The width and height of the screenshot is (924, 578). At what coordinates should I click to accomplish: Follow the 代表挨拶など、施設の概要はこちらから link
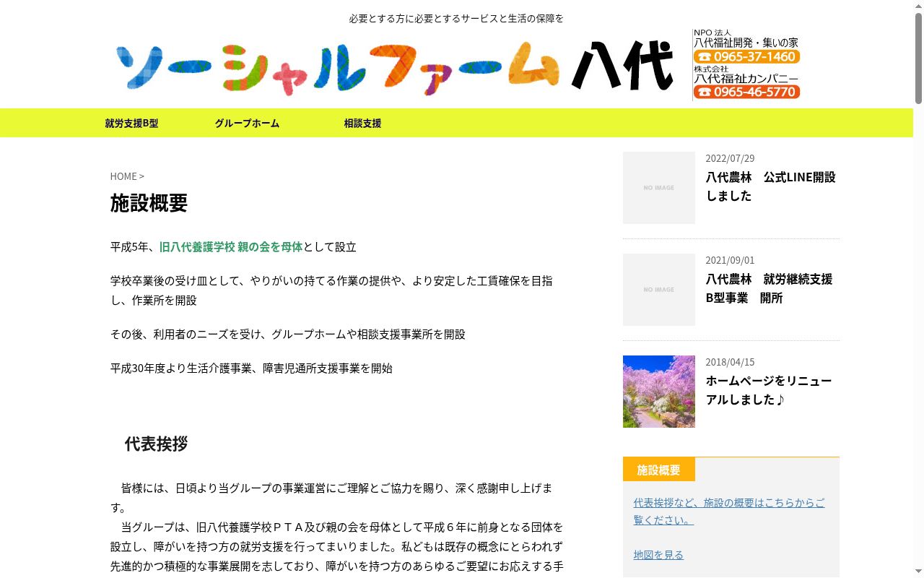(x=729, y=511)
